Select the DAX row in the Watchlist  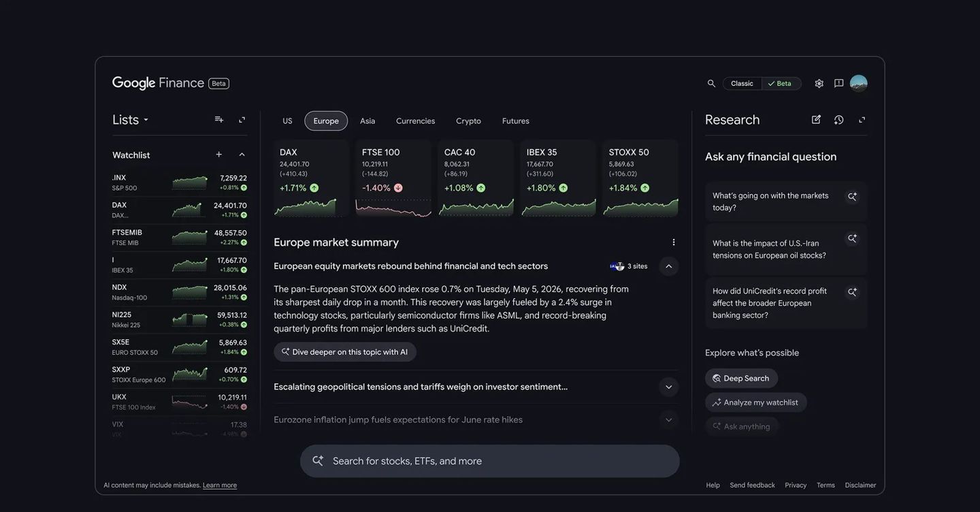point(180,210)
